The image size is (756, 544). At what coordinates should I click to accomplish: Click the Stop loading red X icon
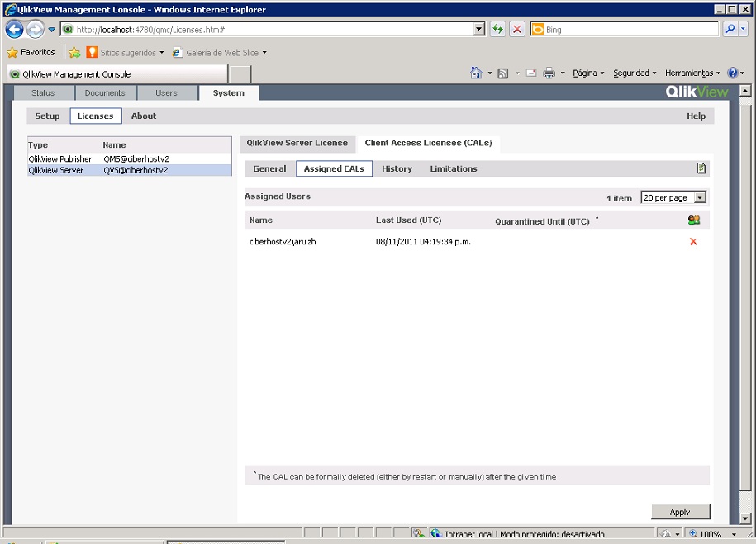pyautogui.click(x=517, y=30)
